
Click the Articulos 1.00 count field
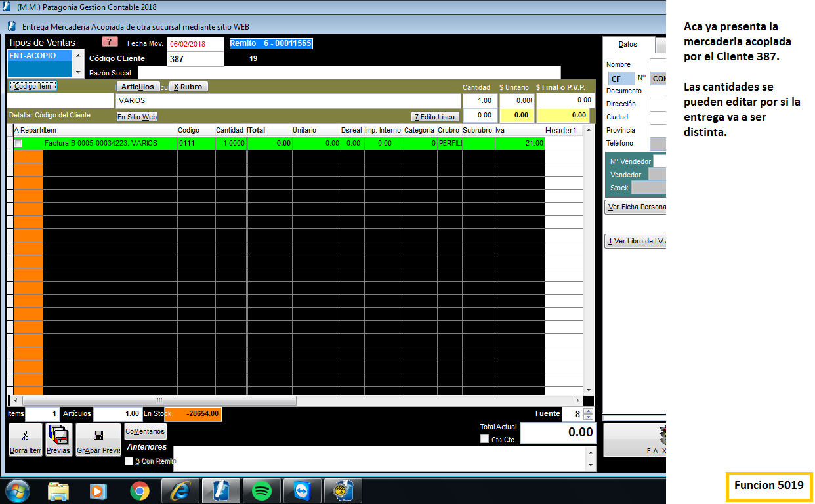click(x=117, y=414)
